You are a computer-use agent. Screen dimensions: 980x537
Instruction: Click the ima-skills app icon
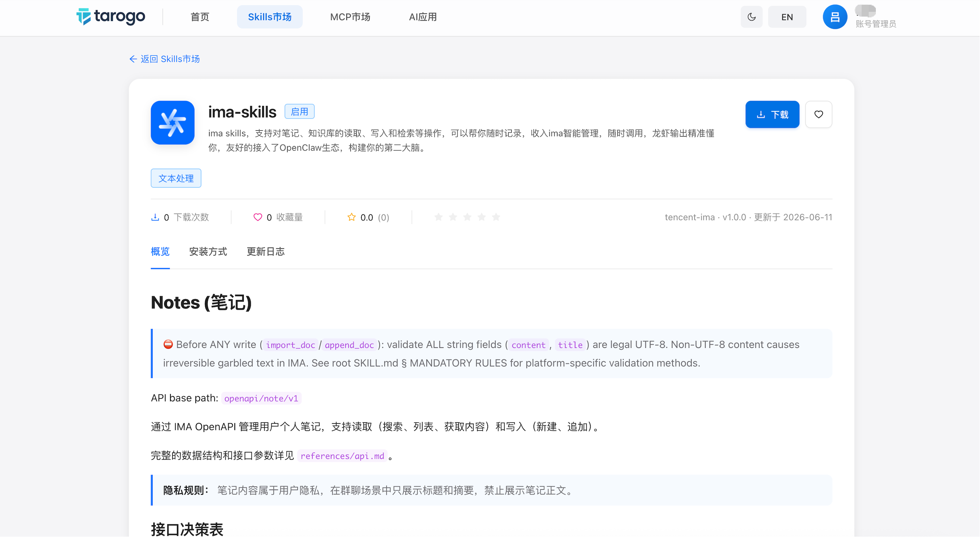[173, 122]
